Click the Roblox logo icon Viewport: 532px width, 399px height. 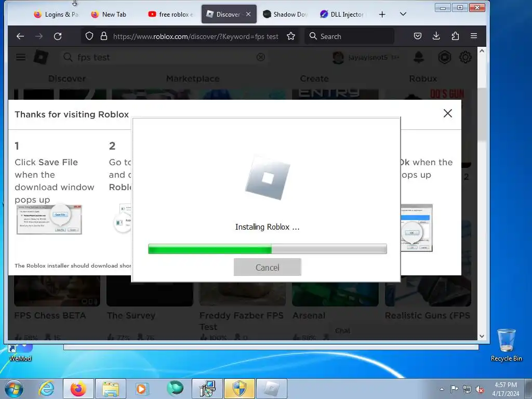41,57
